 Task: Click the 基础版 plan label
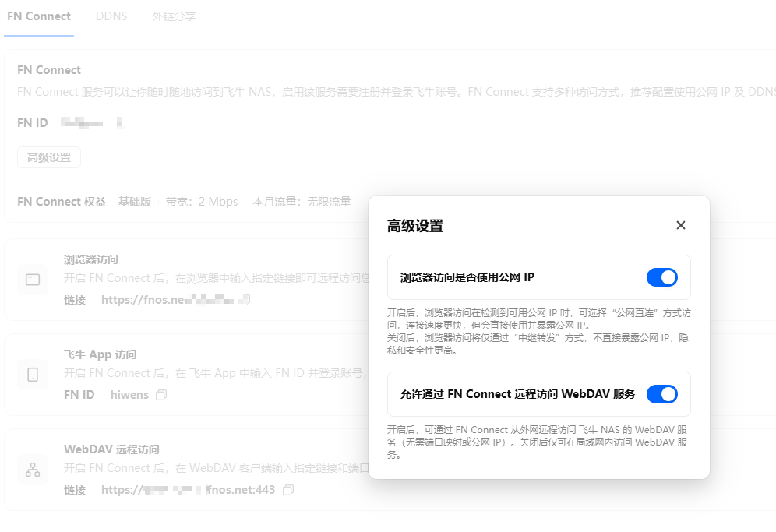(x=135, y=202)
